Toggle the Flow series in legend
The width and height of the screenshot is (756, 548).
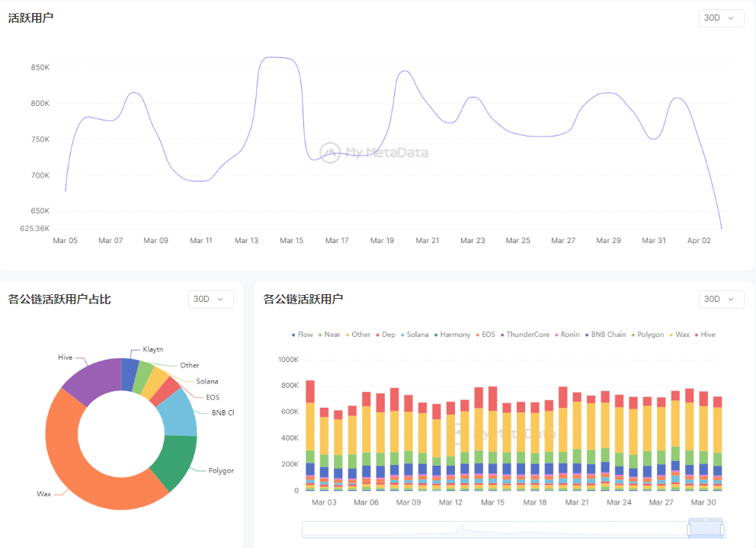coord(302,335)
